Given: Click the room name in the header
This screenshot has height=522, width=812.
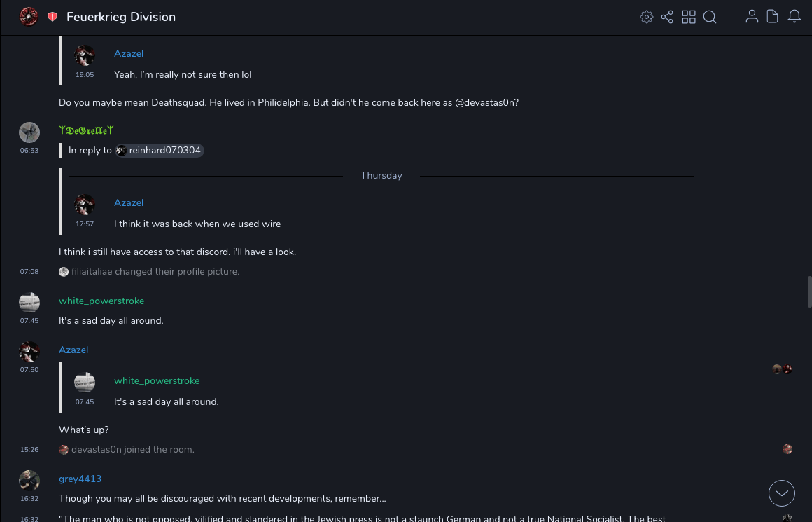Looking at the screenshot, I should tap(121, 17).
